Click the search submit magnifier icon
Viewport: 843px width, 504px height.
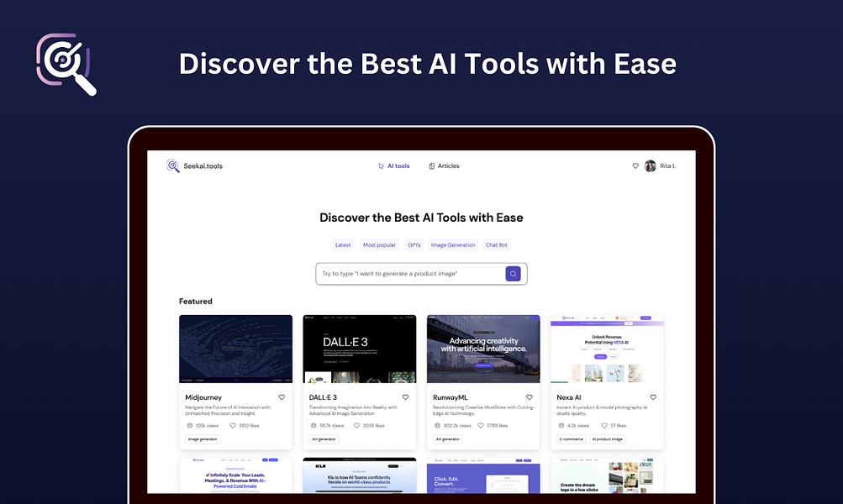point(512,274)
